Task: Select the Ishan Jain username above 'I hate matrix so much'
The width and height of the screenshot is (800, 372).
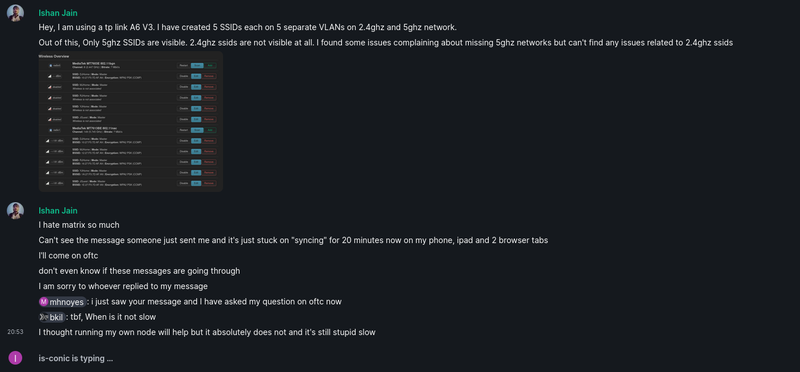Action: coord(58,210)
